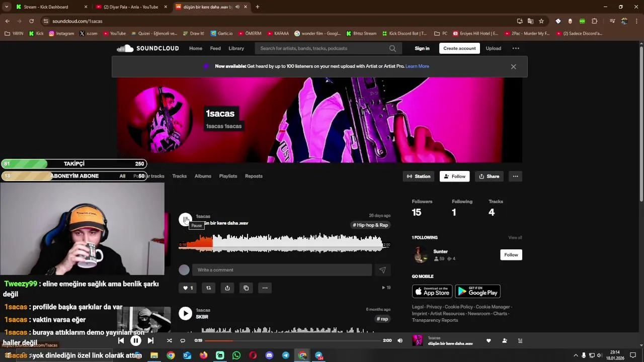This screenshot has width=644, height=362.
Task: Click View all followings
Action: 515,238
